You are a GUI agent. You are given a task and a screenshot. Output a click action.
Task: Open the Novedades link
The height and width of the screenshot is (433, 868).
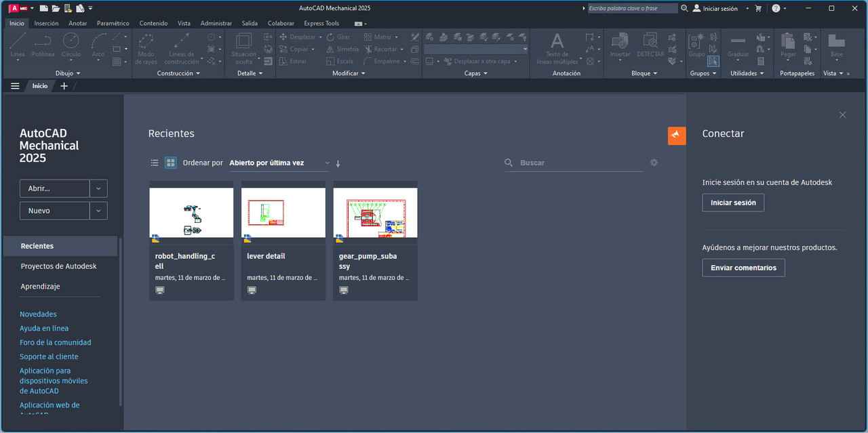point(38,314)
